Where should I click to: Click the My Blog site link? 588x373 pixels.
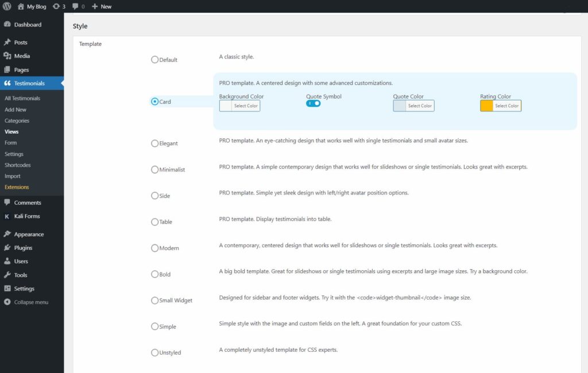click(x=36, y=6)
